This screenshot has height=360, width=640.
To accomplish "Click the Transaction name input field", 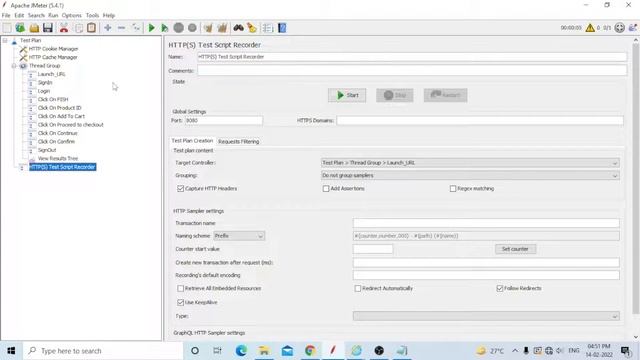I will (486, 223).
